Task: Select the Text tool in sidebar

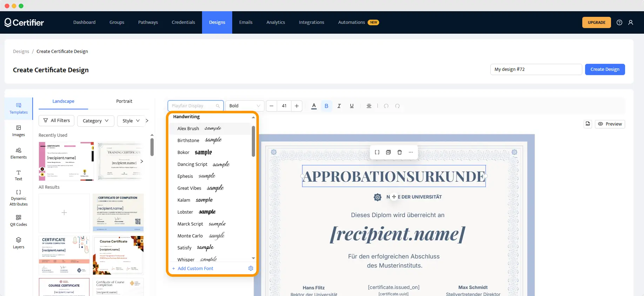Action: 19,175
